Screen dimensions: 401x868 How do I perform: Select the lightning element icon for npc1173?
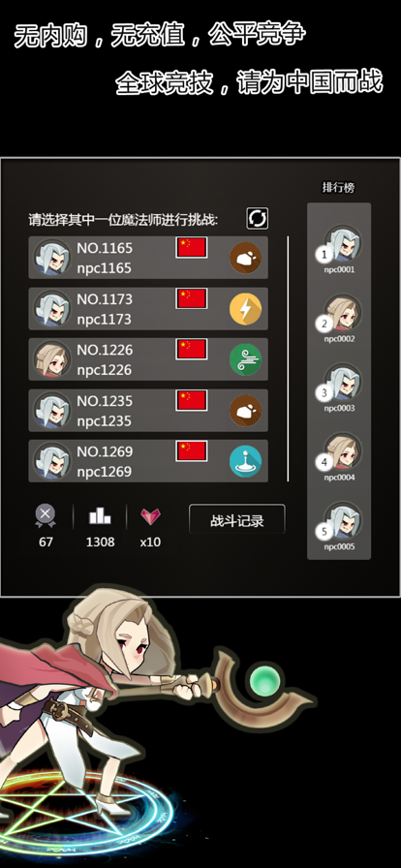pos(245,309)
